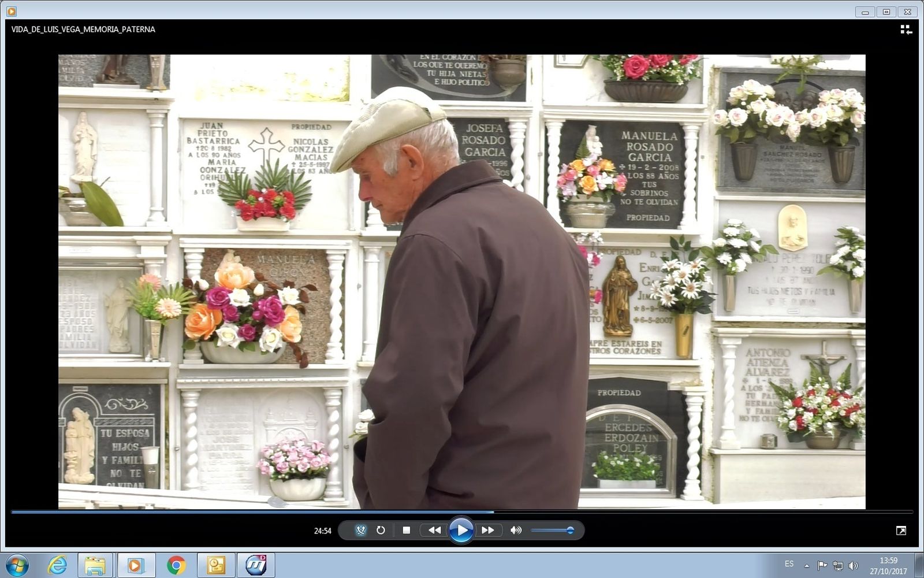This screenshot has width=924, height=578.
Task: Select the Windows Media Player taskbar icon
Action: [x=135, y=565]
